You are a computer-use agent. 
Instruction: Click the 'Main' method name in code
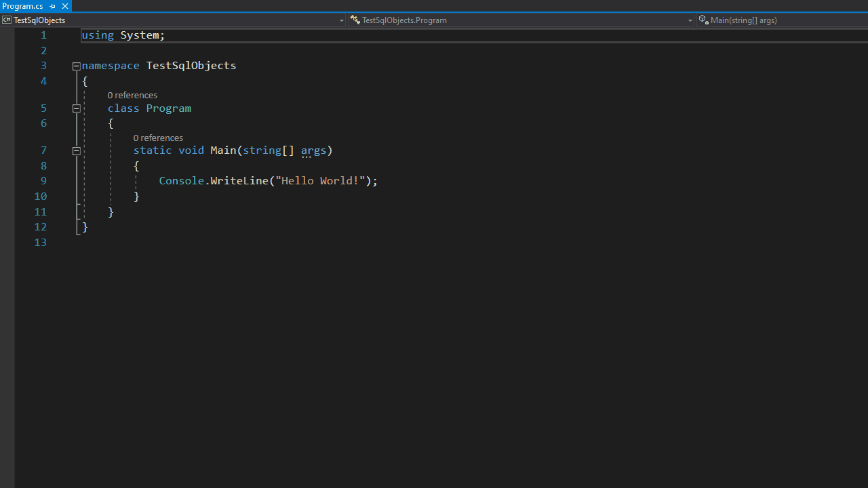pyautogui.click(x=223, y=150)
